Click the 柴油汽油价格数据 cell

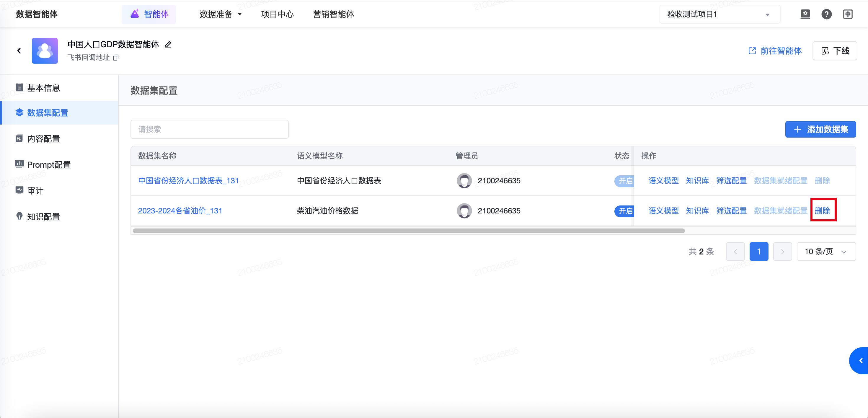(x=327, y=211)
